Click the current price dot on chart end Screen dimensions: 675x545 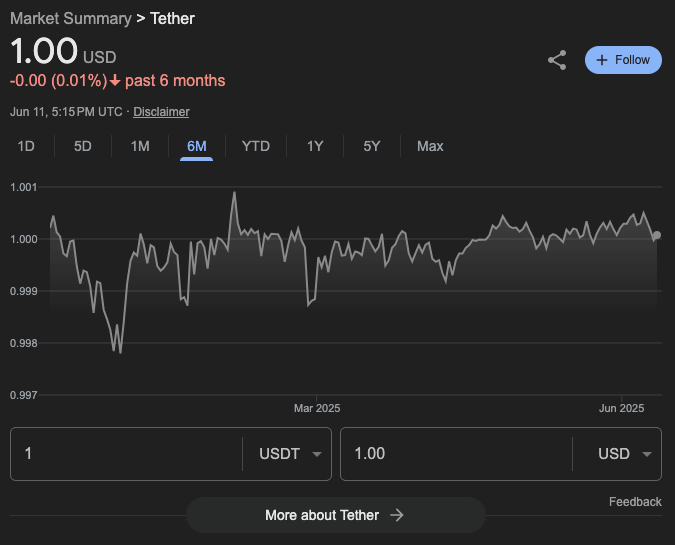tap(656, 236)
